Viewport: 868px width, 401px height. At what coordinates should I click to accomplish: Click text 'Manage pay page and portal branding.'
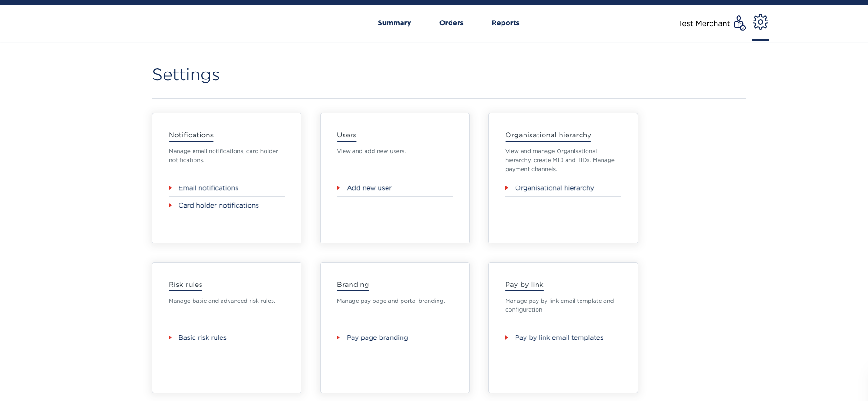coord(391,301)
